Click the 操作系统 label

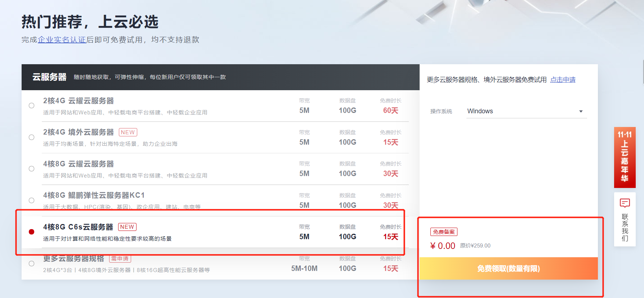click(x=441, y=111)
